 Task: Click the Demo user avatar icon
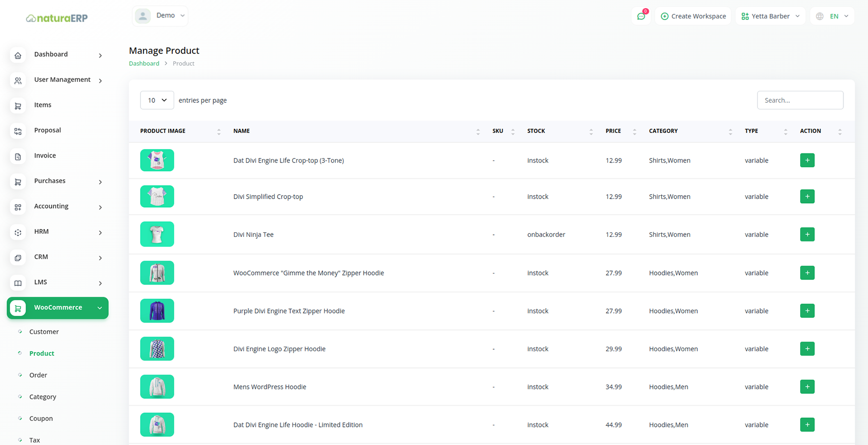143,16
